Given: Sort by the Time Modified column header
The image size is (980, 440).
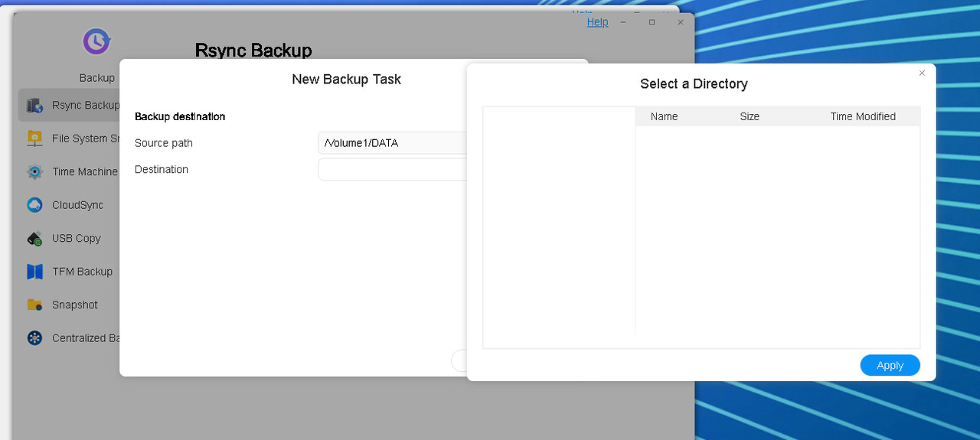Looking at the screenshot, I should click(x=863, y=116).
